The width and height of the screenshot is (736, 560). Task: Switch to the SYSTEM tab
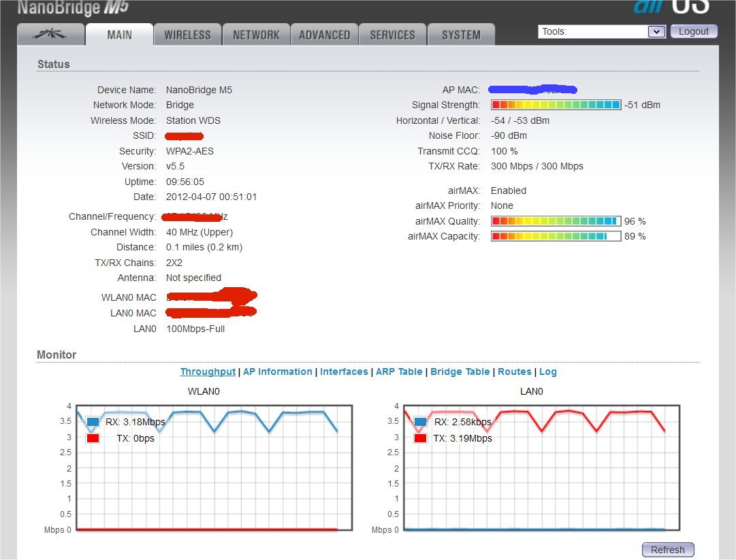(x=461, y=34)
